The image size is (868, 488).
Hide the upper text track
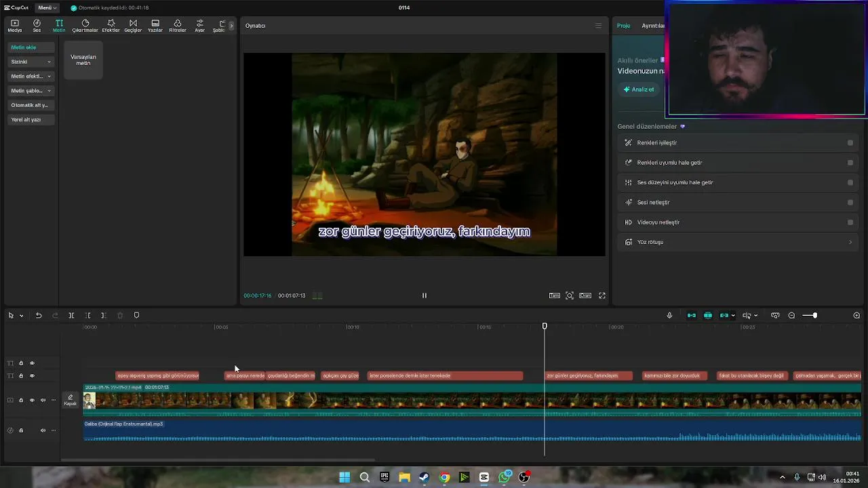[32, 363]
